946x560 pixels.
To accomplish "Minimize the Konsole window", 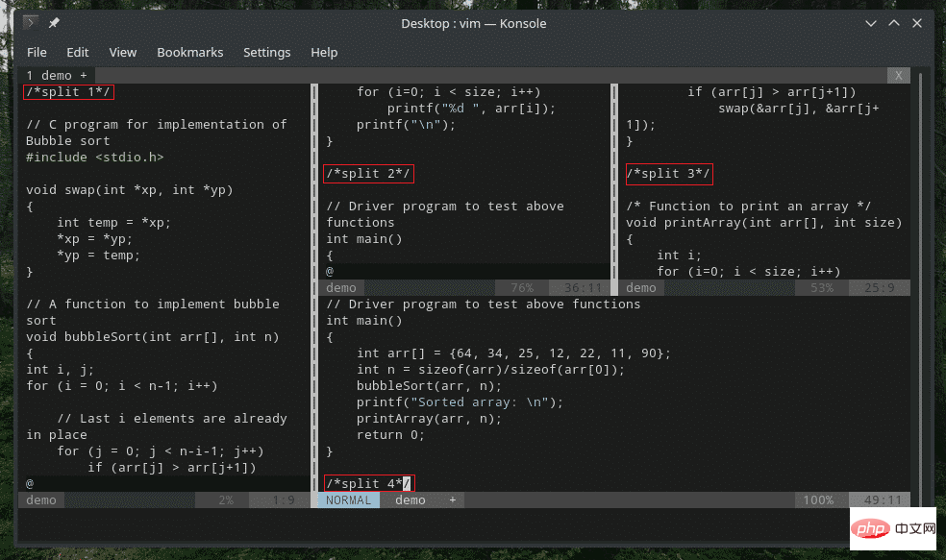I will [x=868, y=22].
